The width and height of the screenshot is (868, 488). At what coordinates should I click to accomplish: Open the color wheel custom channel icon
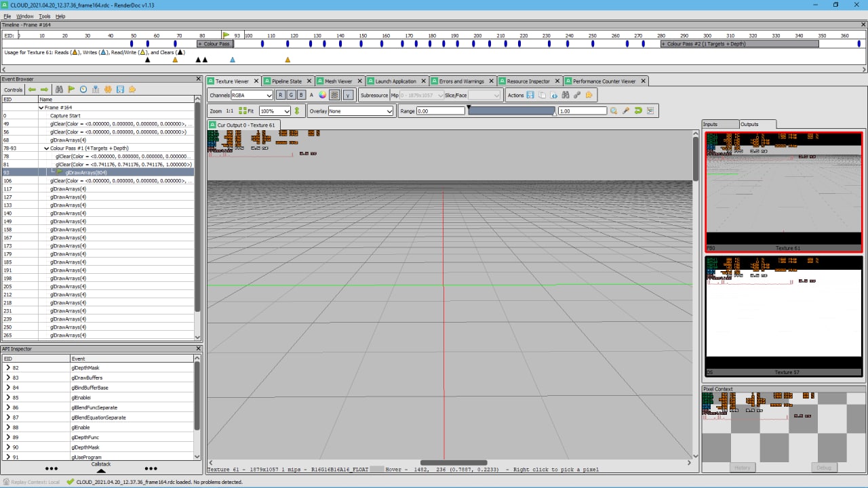pos(323,95)
